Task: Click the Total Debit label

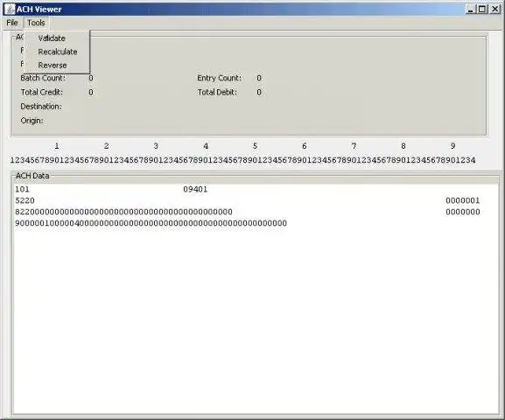Action: tap(217, 93)
